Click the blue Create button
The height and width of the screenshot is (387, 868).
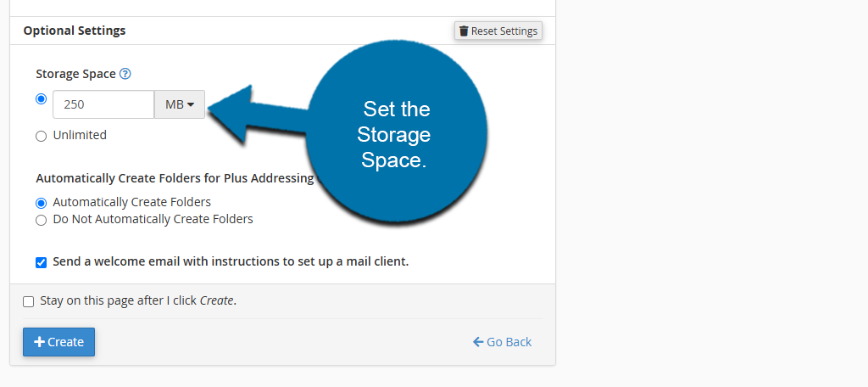59,342
